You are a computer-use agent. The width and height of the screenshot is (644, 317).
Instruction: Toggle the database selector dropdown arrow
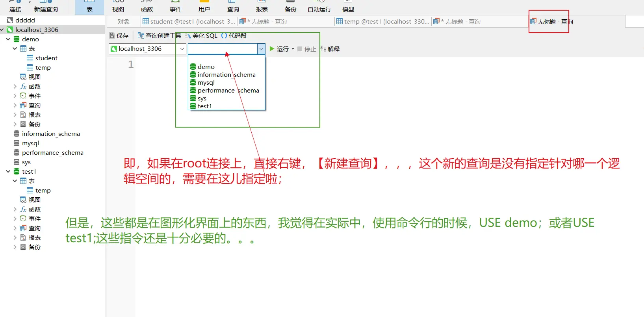[x=261, y=49]
